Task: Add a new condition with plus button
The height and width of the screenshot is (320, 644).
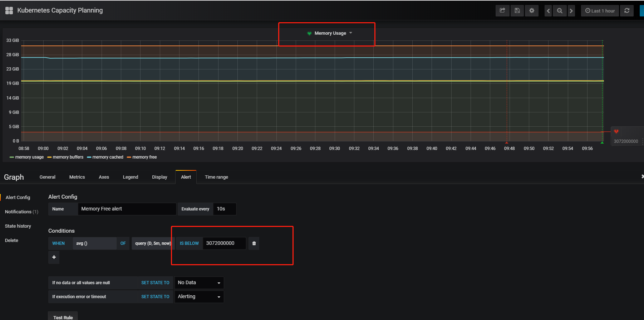Action: [54, 257]
